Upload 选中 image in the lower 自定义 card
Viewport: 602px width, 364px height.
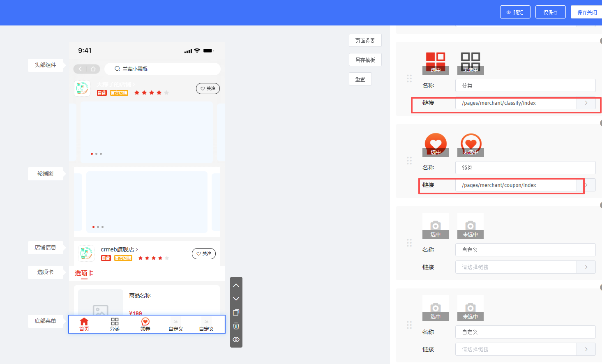(x=436, y=308)
